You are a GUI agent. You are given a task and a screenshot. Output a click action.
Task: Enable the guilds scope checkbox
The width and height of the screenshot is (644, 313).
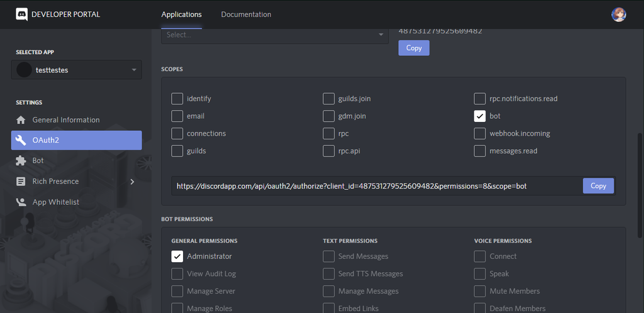(177, 151)
